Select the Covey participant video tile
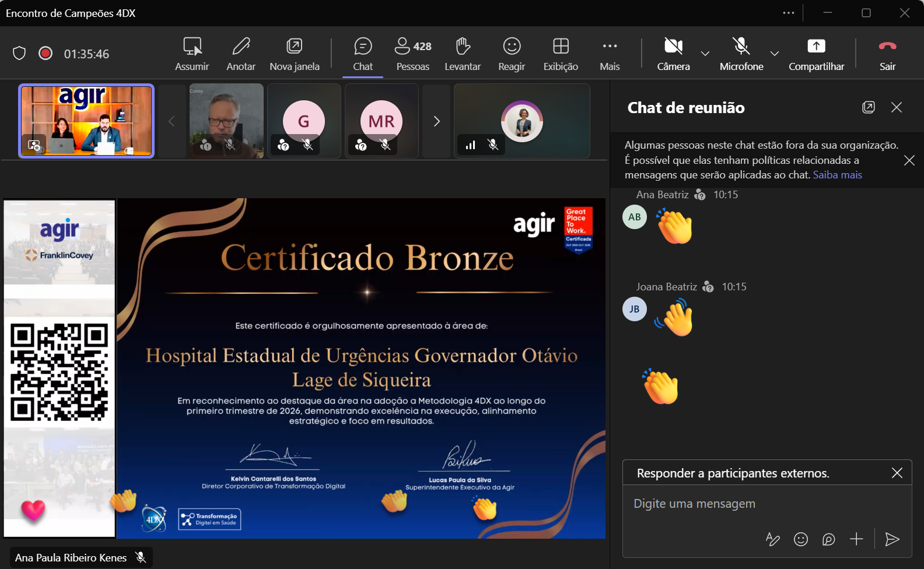Viewport: 924px width, 569px height. point(226,121)
